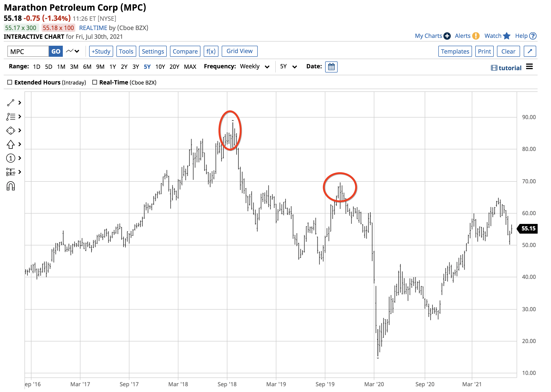Viewport: 551px width, 392px height.
Task: Click the MPC symbol input field
Action: click(28, 51)
